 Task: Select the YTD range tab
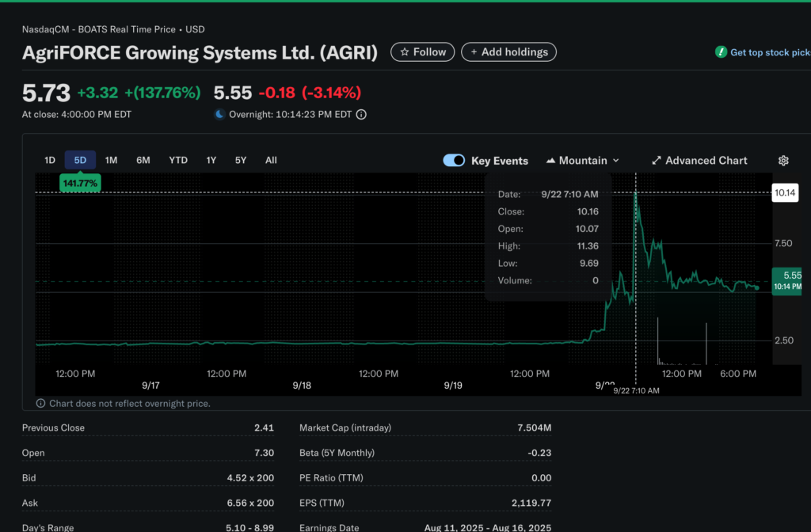[178, 161]
